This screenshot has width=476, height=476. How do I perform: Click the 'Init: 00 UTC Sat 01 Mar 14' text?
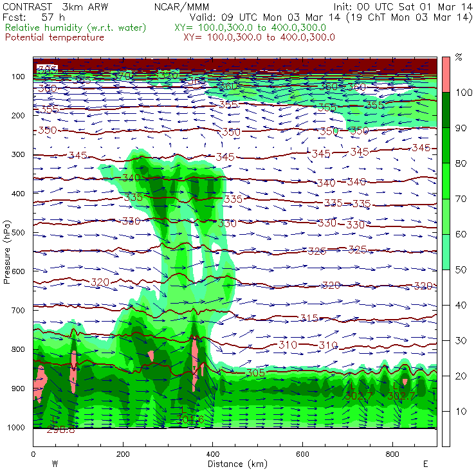click(x=403, y=6)
